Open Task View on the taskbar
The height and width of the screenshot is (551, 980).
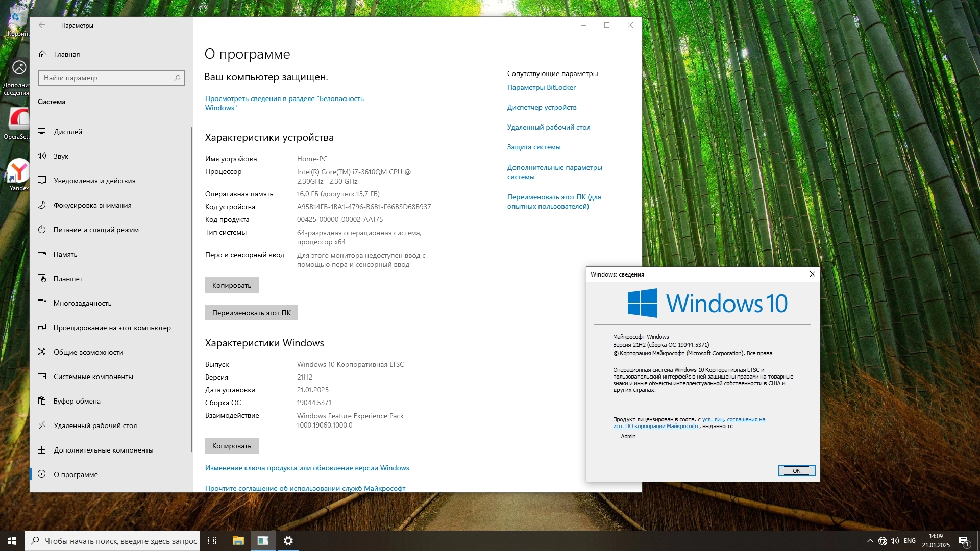[x=212, y=541]
